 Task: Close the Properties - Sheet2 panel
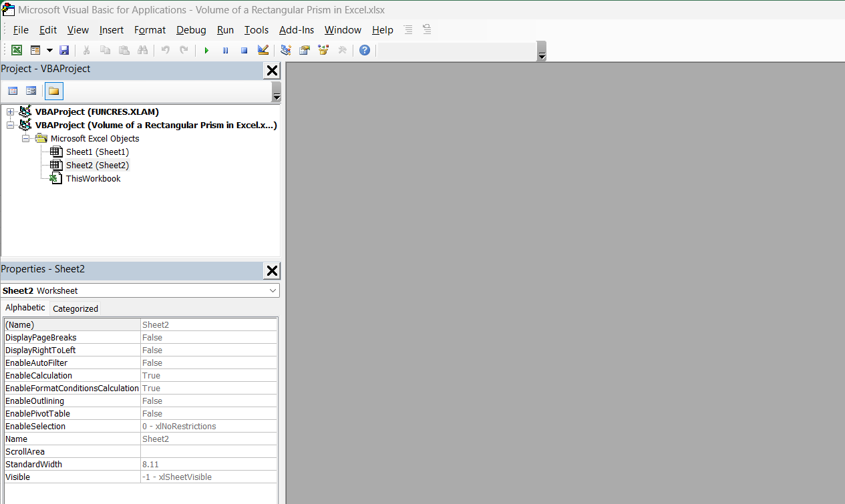pyautogui.click(x=272, y=271)
